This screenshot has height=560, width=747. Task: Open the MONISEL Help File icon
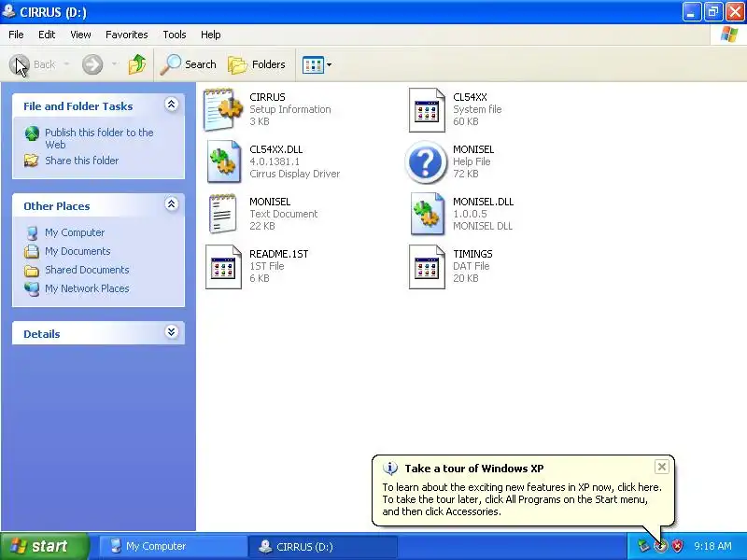point(426,161)
